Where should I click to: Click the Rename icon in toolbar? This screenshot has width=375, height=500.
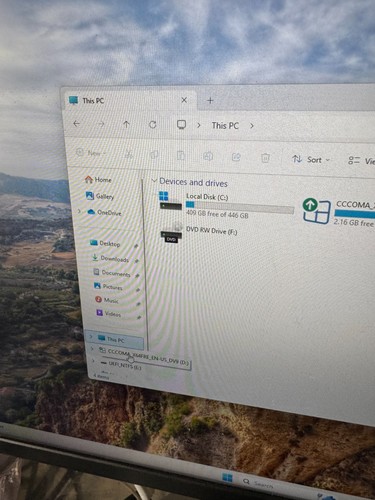[208, 156]
